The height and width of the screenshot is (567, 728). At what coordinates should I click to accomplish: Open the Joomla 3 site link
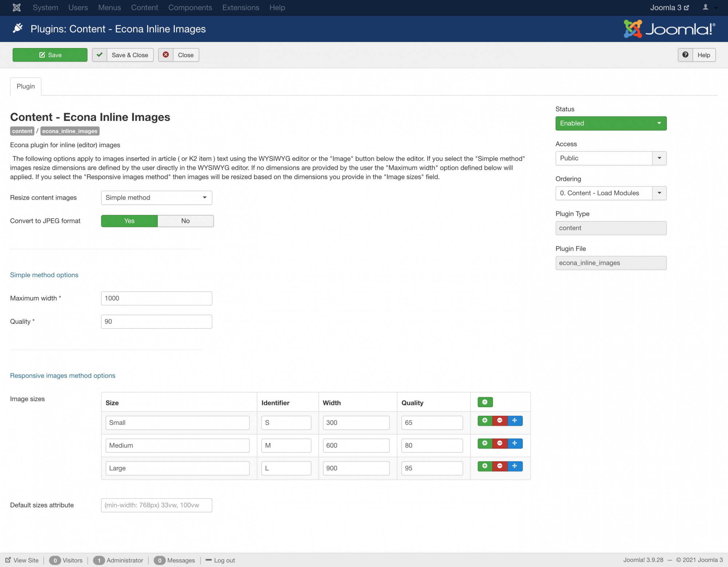tap(669, 7)
